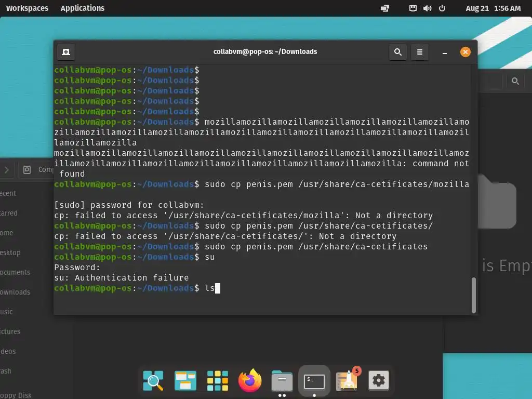
Task: Select Pictures in Files sidebar
Action: coord(10,331)
